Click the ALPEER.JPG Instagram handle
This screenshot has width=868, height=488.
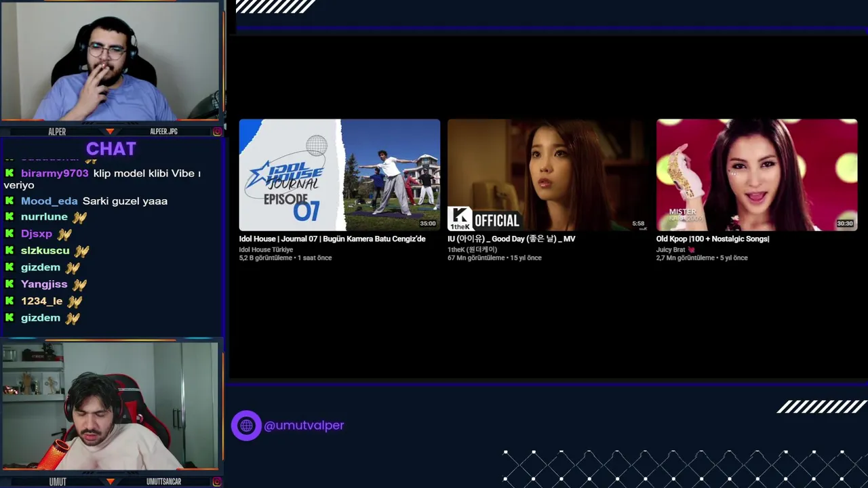pyautogui.click(x=163, y=131)
